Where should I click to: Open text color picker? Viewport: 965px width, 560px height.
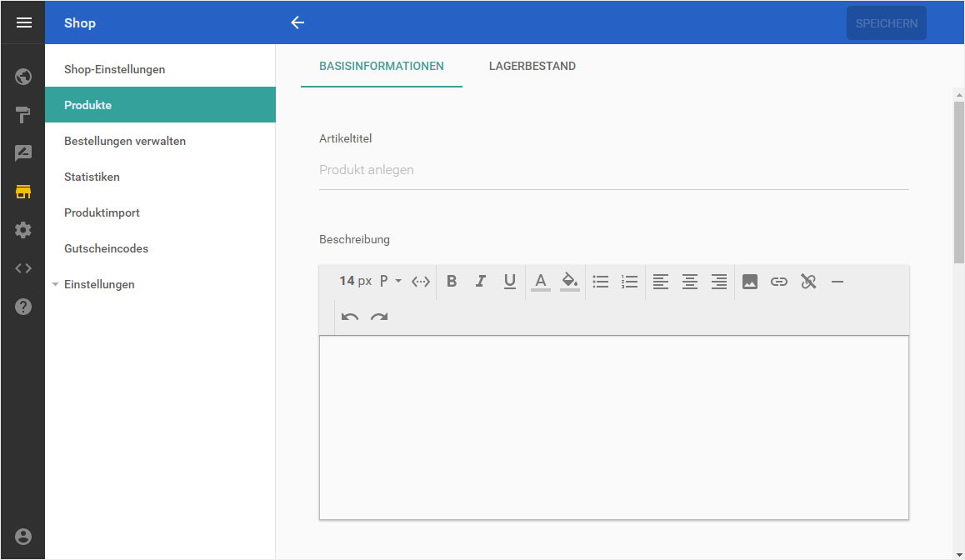point(540,282)
